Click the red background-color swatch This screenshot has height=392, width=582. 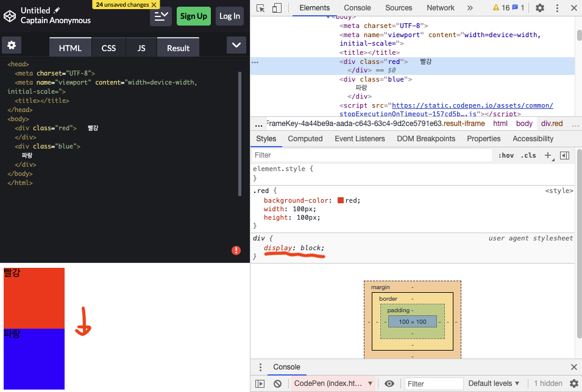(341, 200)
